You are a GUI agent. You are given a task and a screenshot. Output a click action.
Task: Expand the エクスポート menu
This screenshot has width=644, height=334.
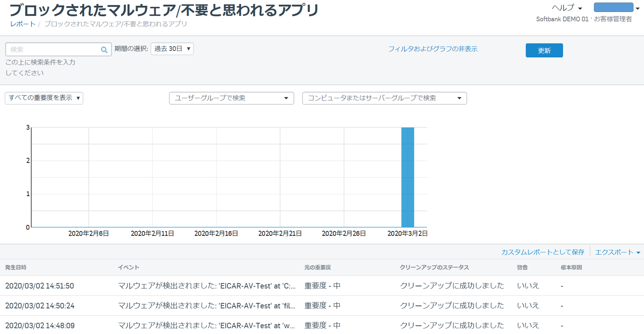617,252
